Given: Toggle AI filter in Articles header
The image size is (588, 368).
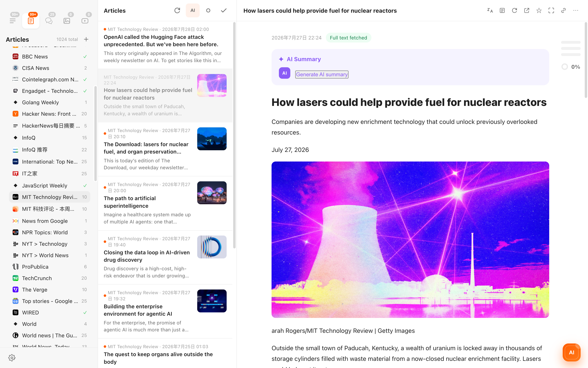Looking at the screenshot, I should point(193,10).
